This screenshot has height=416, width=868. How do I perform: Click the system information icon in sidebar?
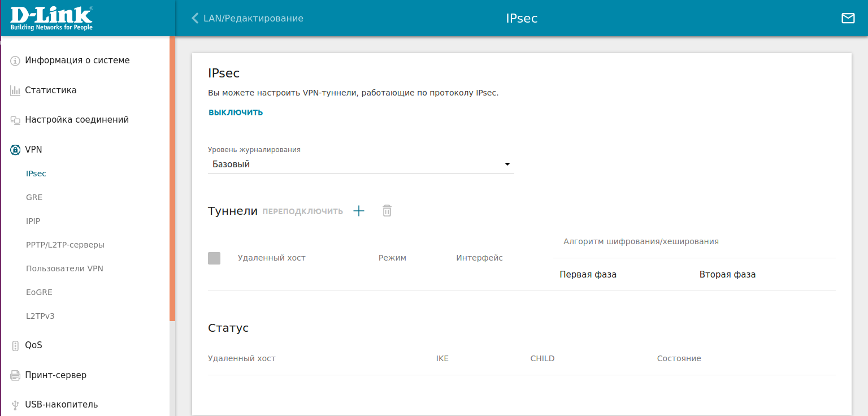pyautogui.click(x=15, y=60)
